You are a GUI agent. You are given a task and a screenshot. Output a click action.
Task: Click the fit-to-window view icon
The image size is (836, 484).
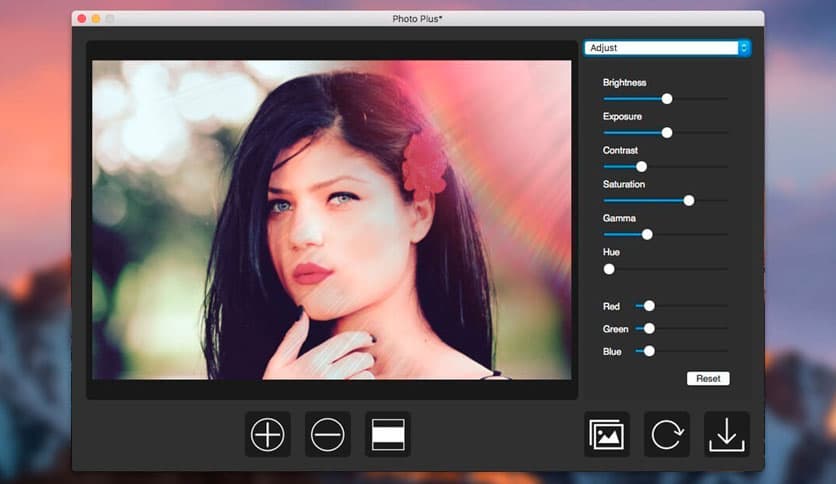point(388,434)
